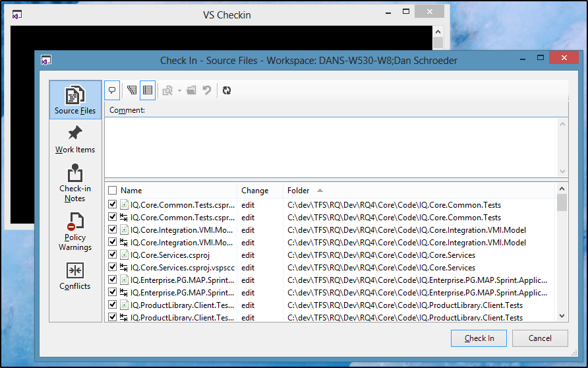Minimize the VS Checkin window
Viewport: 588px width, 368px height.
[x=388, y=12]
